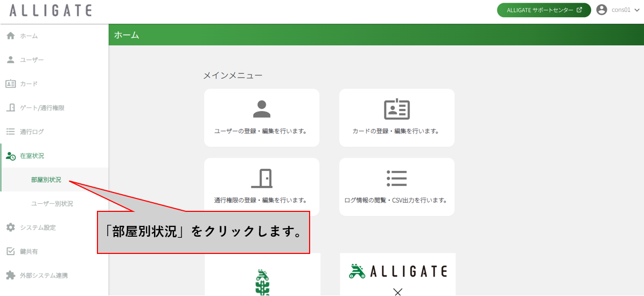Open the ゲート/通行権限 menu item

pos(54,108)
